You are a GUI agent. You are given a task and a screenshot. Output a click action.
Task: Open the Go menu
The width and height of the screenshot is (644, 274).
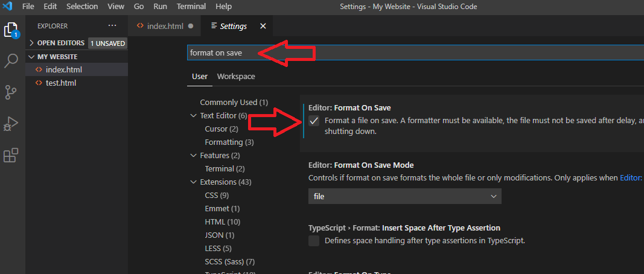[139, 7]
